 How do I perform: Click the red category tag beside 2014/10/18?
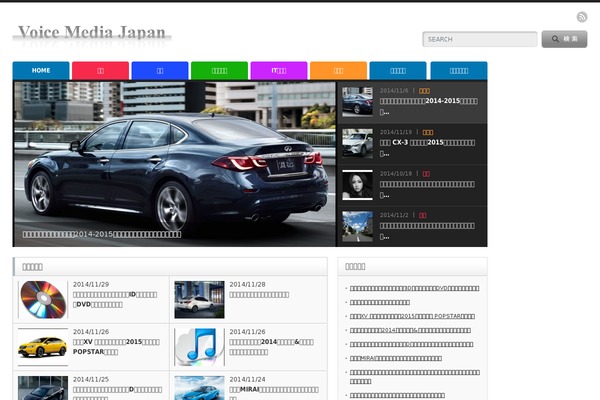click(426, 174)
